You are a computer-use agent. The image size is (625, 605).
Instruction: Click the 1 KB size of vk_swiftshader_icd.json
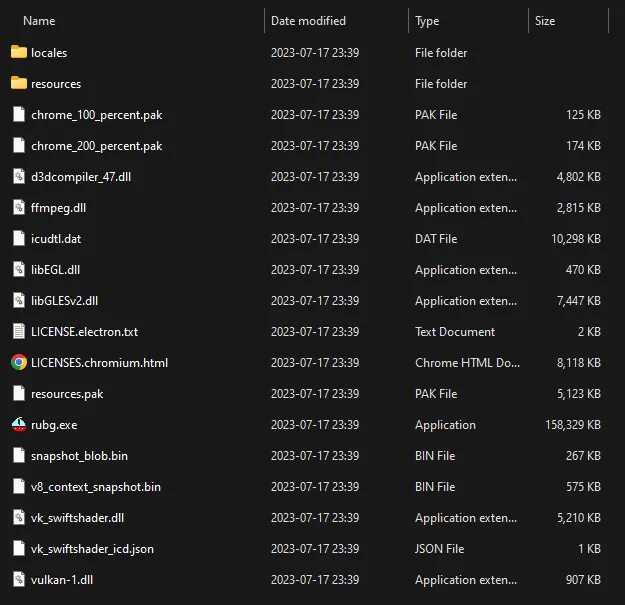point(590,549)
